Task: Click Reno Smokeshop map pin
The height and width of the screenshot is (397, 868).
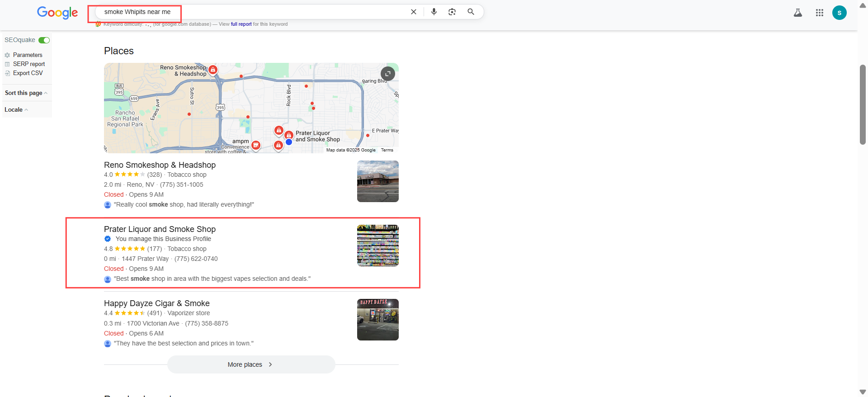Action: (x=213, y=70)
